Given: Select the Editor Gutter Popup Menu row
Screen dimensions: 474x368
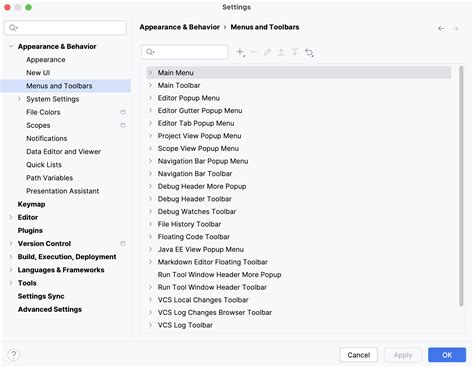Looking at the screenshot, I should click(298, 111).
